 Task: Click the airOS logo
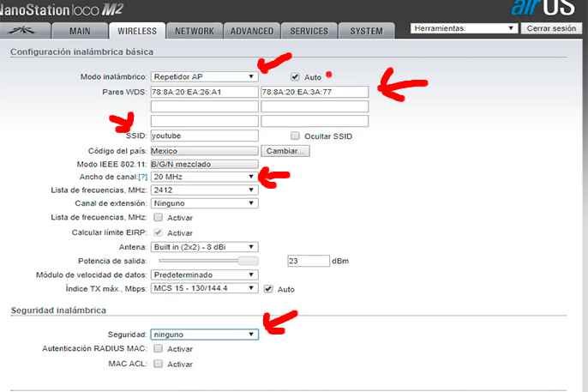tap(543, 8)
